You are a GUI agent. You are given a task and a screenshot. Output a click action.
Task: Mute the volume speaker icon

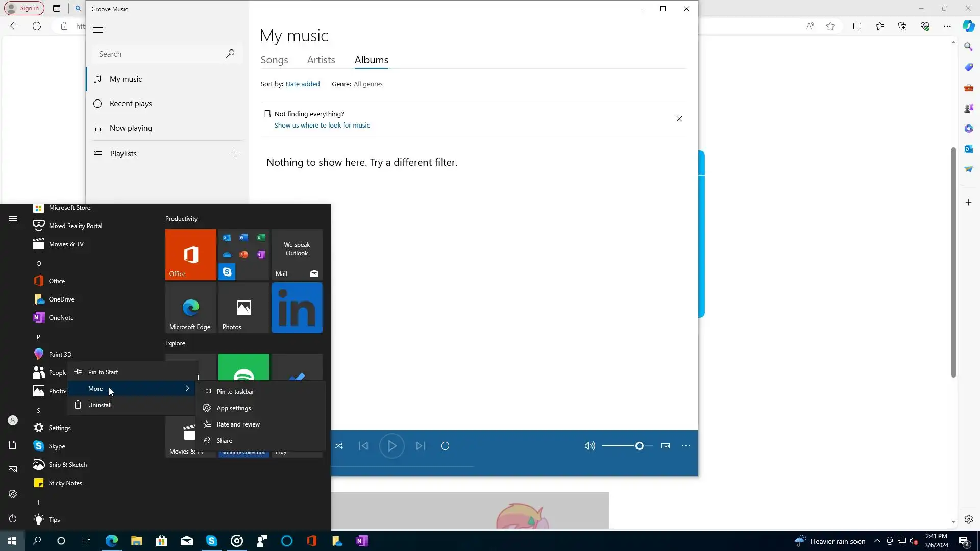pos(590,446)
